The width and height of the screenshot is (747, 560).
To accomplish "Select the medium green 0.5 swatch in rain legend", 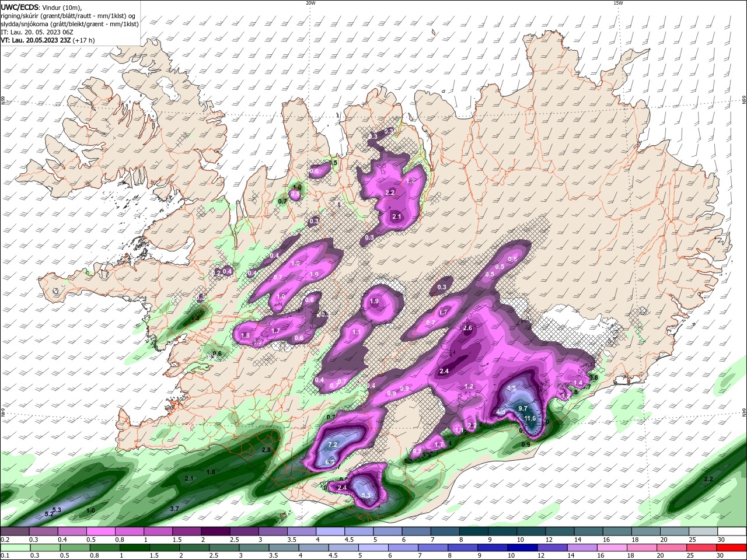I will [75, 547].
